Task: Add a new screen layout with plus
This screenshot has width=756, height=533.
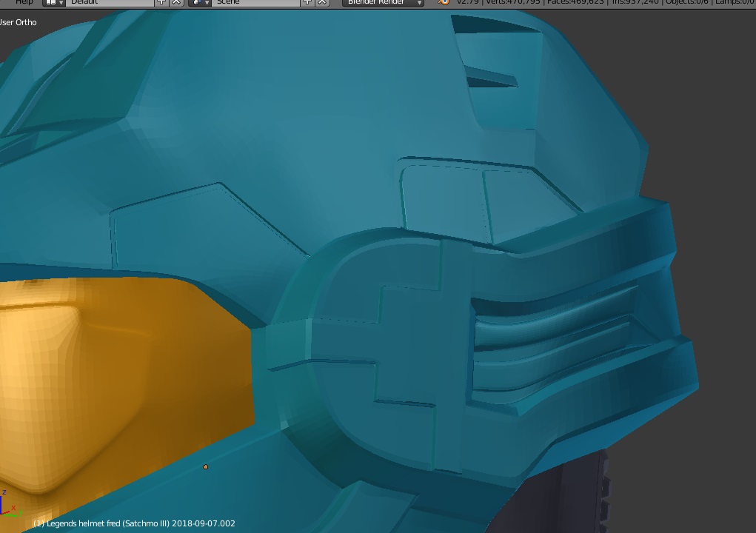Action: [x=161, y=2]
